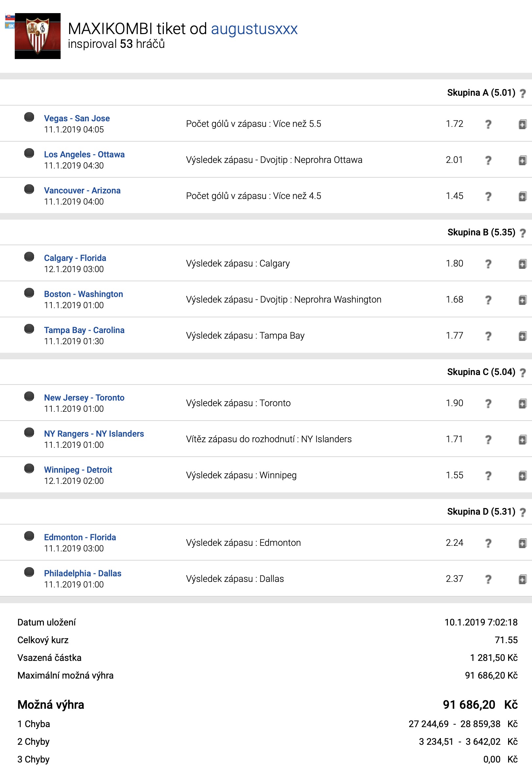Click the plus icon in the Calgary - Florida row
Viewport: 532px width, 773px height.
tap(522, 264)
